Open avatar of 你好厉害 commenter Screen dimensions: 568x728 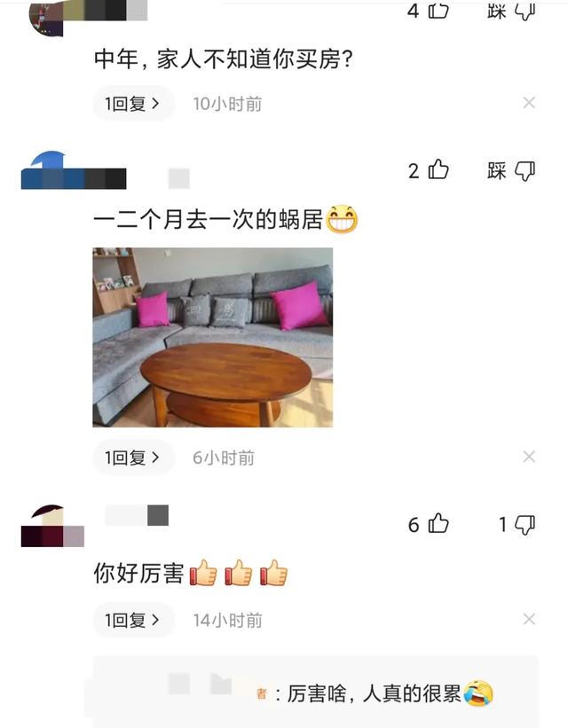pos(52,526)
